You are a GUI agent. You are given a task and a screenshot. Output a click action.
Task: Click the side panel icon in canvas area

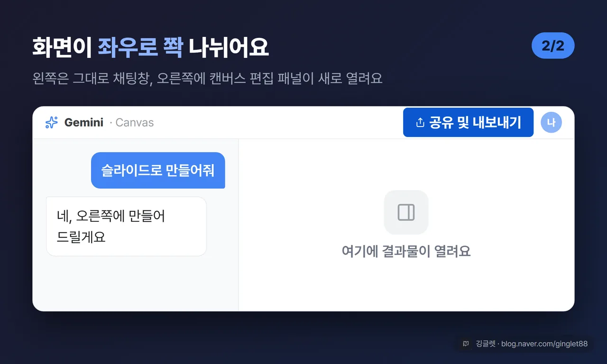(x=406, y=212)
